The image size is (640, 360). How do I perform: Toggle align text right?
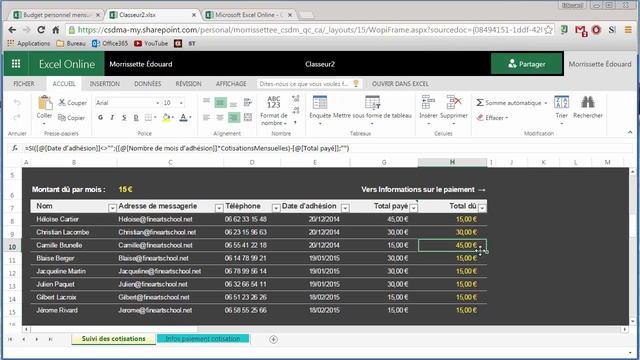coord(233,118)
